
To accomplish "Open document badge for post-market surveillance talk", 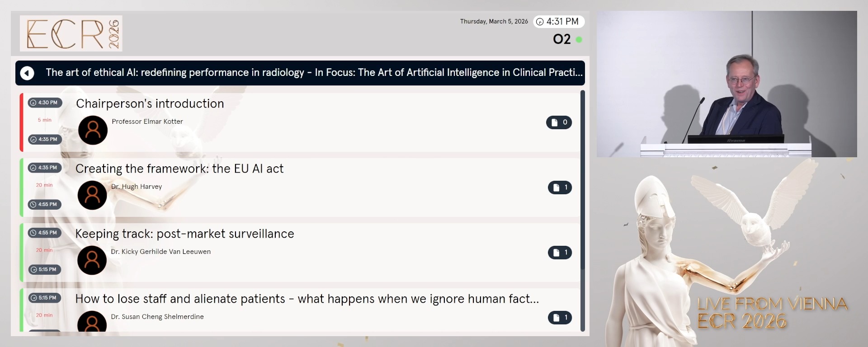I will 560,253.
